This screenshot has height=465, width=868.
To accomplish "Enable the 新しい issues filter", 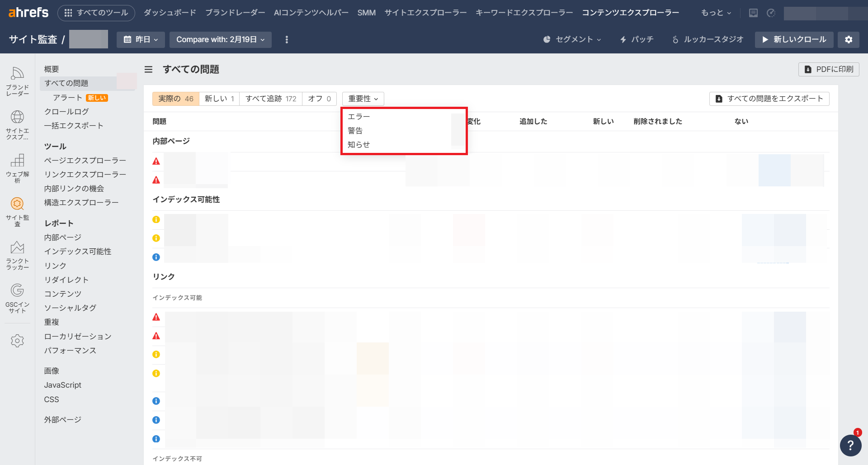I will tap(219, 99).
